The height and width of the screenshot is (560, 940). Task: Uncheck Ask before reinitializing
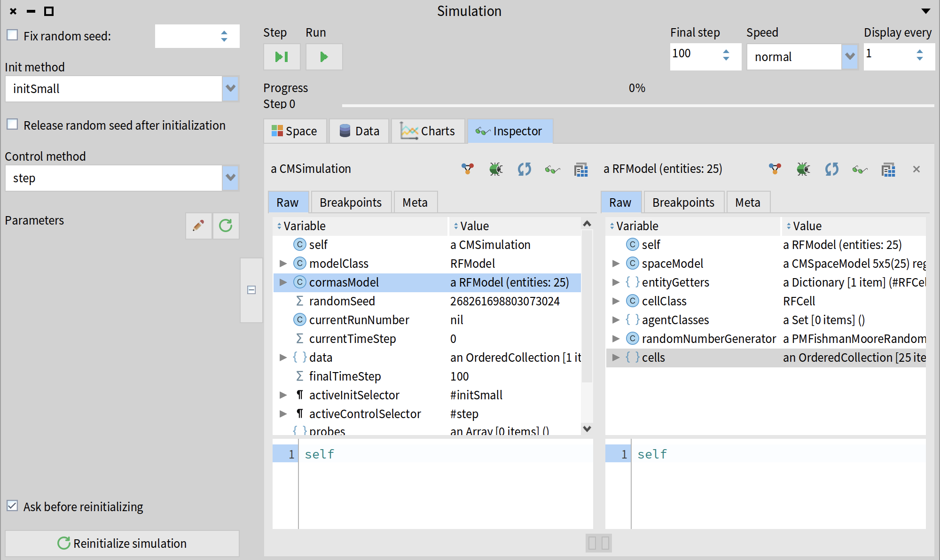[13, 506]
